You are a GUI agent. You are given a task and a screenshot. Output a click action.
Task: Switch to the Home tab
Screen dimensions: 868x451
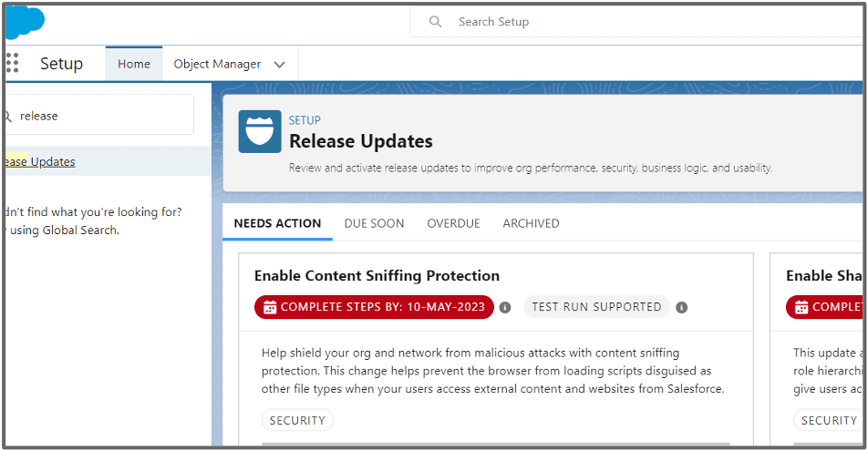[134, 64]
